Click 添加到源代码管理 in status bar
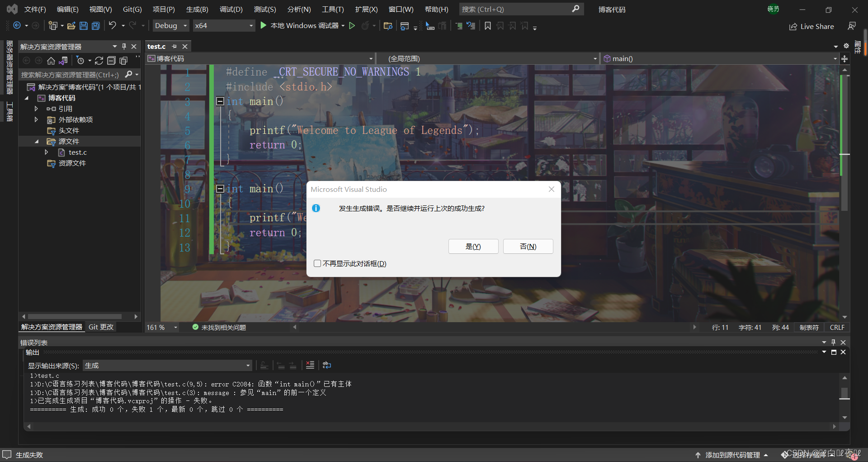Viewport: 868px width, 462px height. 731,455
